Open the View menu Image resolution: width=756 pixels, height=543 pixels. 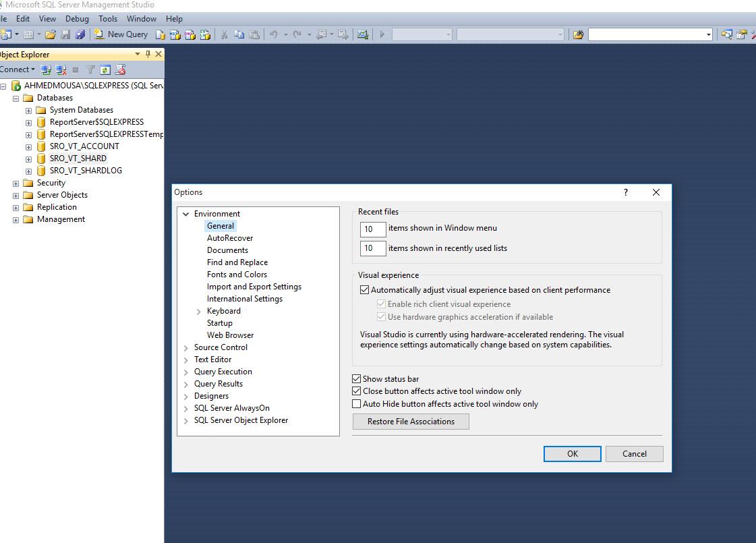coord(47,19)
